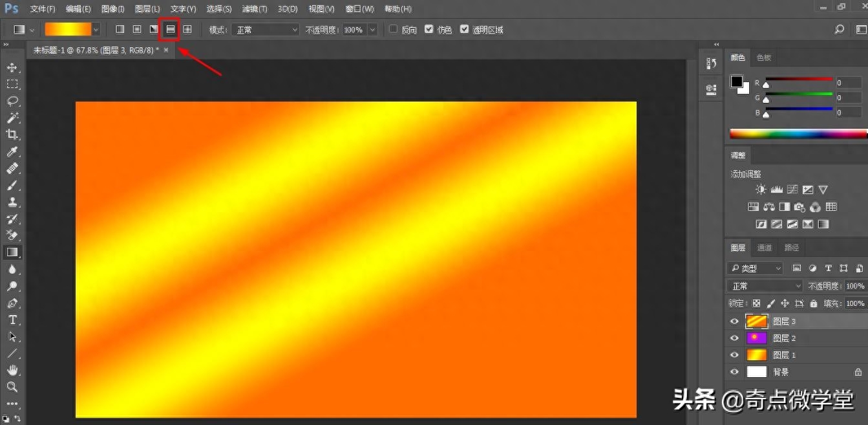Enable the 反向 reverse checkbox
The height and width of the screenshot is (425, 868).
tap(394, 29)
